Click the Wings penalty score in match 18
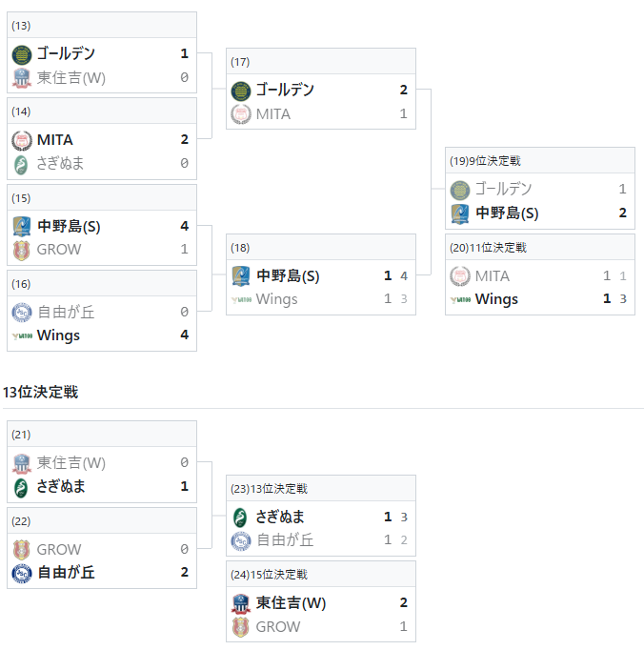 pos(404,299)
